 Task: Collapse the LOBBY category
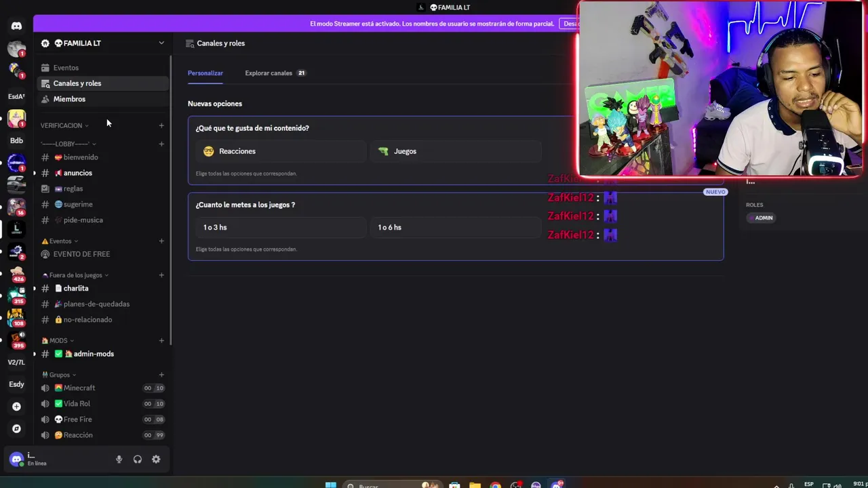point(68,144)
